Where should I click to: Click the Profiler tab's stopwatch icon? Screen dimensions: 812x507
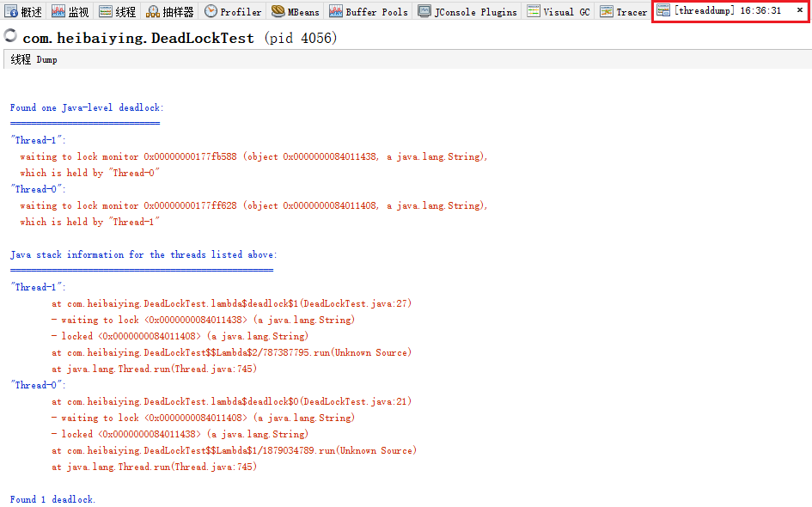tap(211, 12)
